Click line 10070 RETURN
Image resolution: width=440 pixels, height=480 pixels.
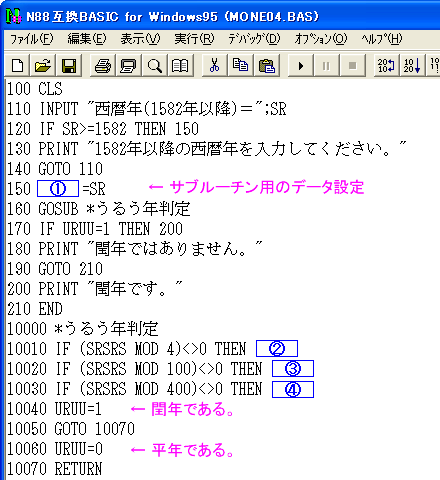(54, 469)
